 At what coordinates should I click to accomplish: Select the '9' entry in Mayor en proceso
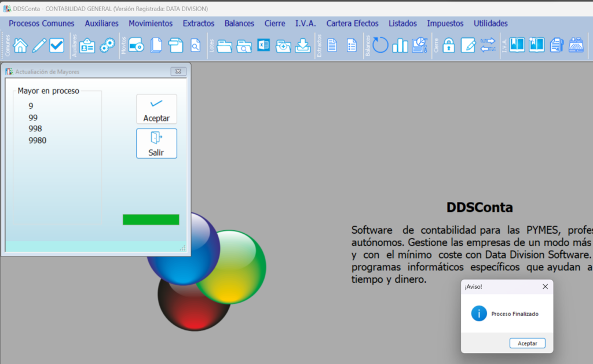point(31,106)
